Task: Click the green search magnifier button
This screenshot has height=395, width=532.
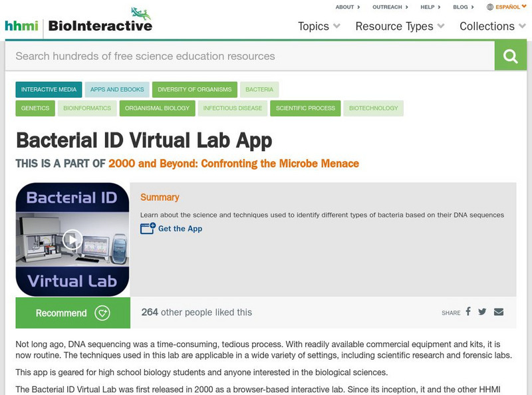Action: point(510,56)
